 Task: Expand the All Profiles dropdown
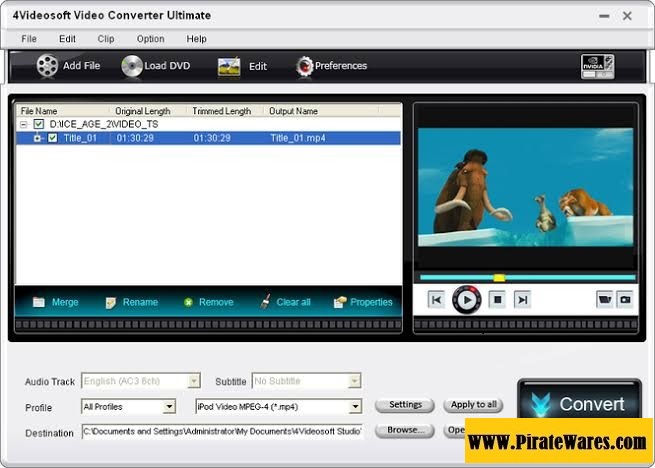(169, 407)
